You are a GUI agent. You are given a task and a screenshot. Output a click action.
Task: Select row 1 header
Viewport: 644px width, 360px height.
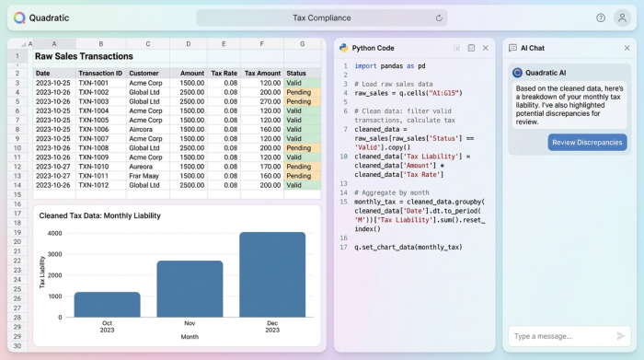pos(17,56)
